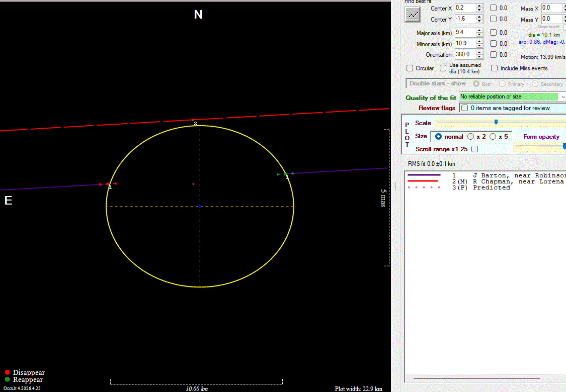Click the chord 2 miss marker on red line
This screenshot has width=566, height=392.
pyautogui.click(x=193, y=120)
